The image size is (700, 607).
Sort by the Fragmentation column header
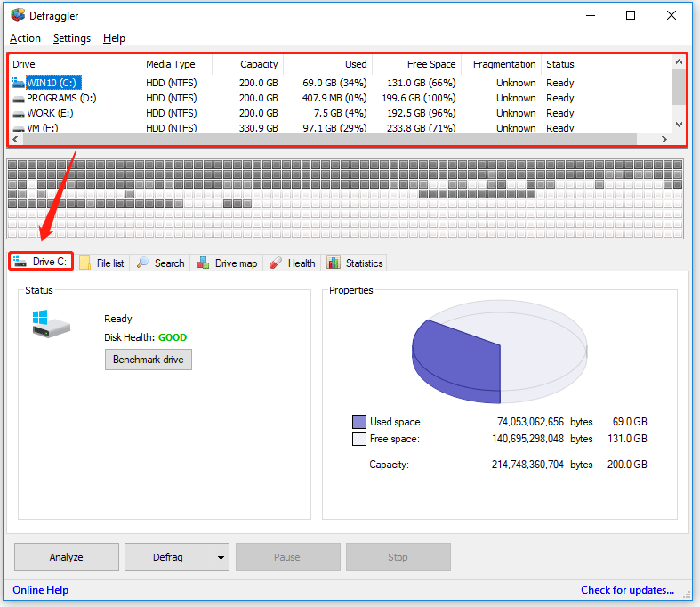pyautogui.click(x=502, y=64)
